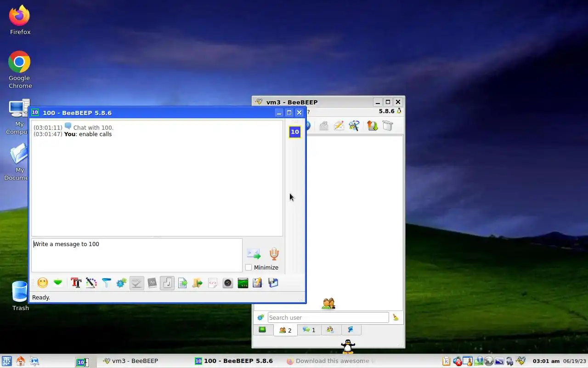The image size is (588, 368).
Task: Open Firefox desktop shortcut
Action: point(20,21)
